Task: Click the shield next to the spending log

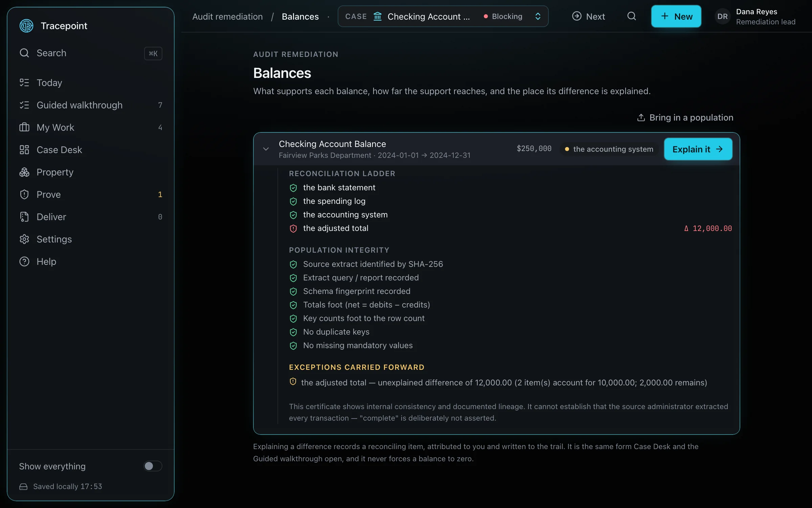Action: [293, 201]
